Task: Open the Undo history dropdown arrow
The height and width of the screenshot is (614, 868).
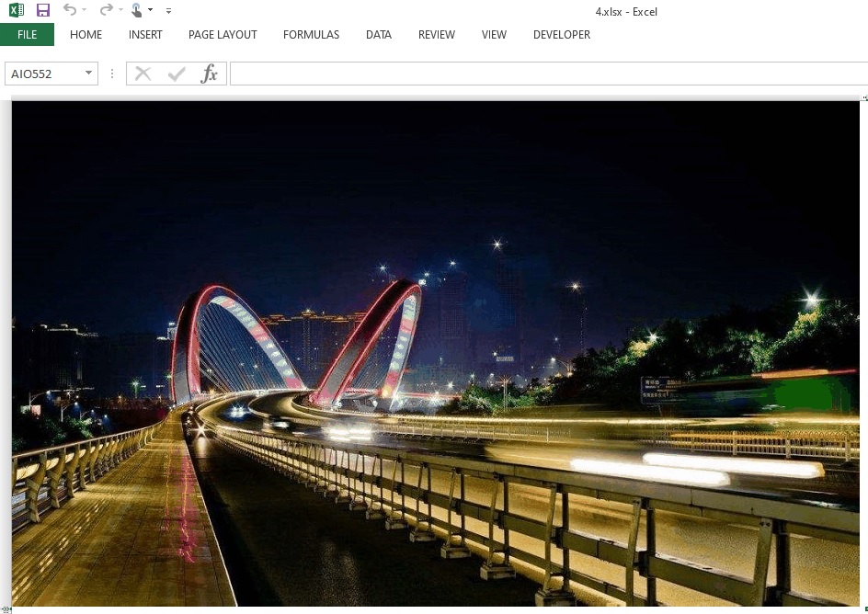Action: tap(85, 11)
